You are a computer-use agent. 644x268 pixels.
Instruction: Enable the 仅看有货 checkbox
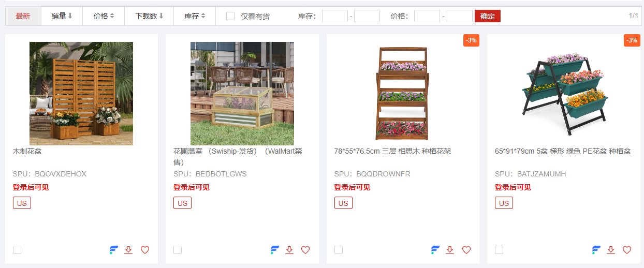(x=230, y=16)
